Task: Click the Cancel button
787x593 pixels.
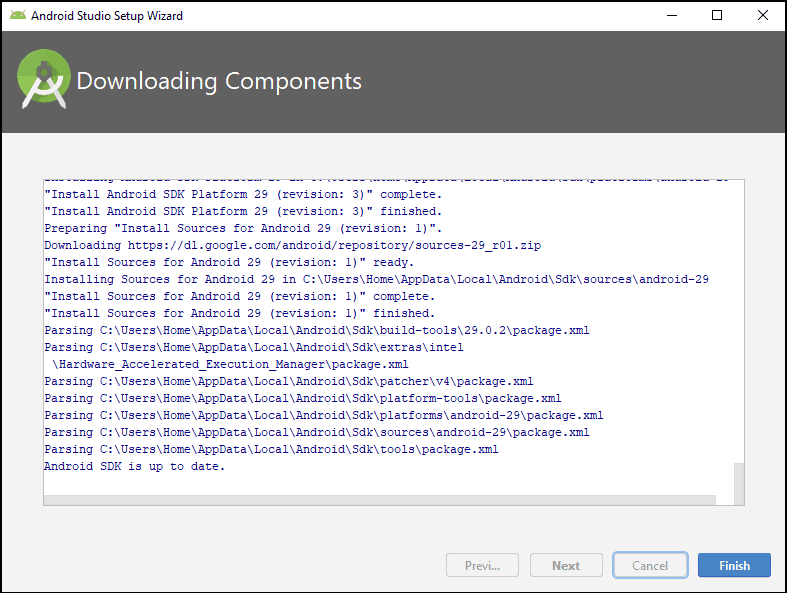Action: 650,565
